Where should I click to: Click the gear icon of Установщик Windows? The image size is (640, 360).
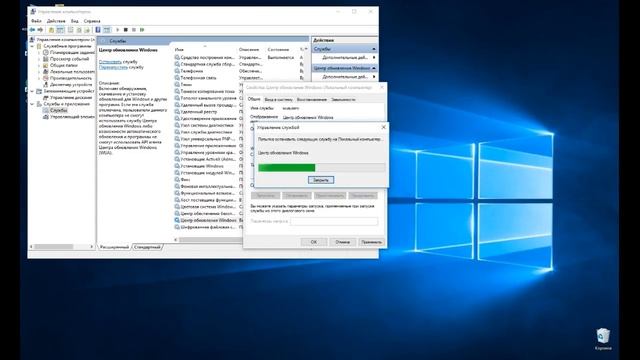(177, 166)
